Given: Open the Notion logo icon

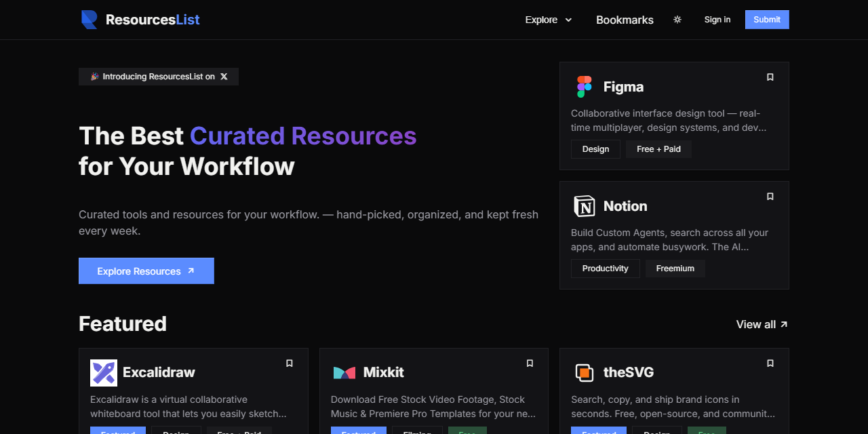Looking at the screenshot, I should [585, 206].
